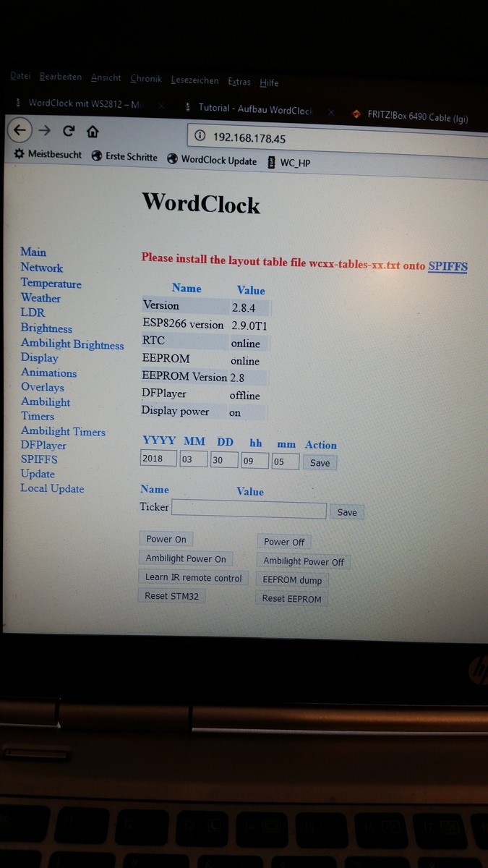This screenshot has height=868, width=488.
Task: Open the Ambilight Brightness link
Action: 72,344
